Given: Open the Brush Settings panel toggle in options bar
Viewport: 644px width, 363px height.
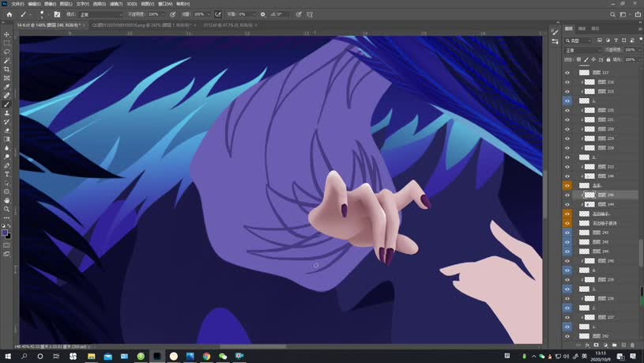Looking at the screenshot, I should point(57,14).
